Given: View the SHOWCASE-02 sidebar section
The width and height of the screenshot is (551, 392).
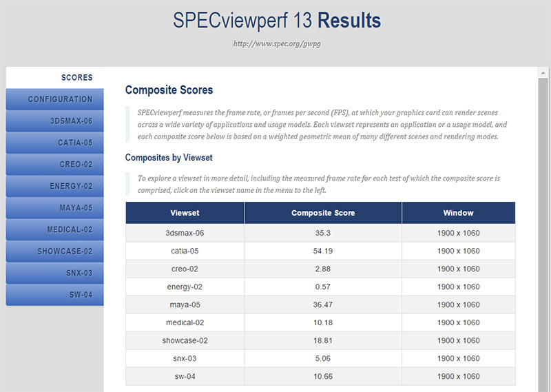Looking at the screenshot, I should [55, 251].
